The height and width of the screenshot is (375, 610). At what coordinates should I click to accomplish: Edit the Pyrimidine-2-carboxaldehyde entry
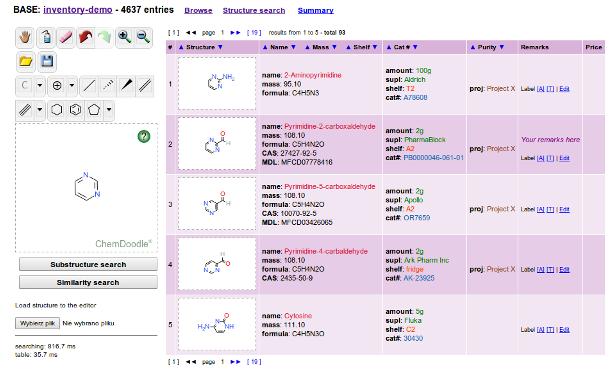coord(564,158)
